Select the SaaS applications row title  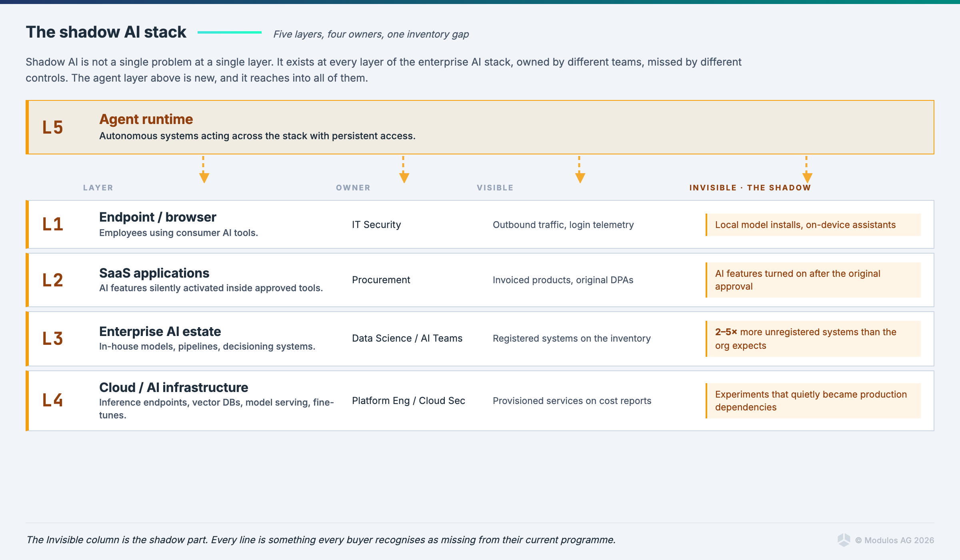click(154, 273)
